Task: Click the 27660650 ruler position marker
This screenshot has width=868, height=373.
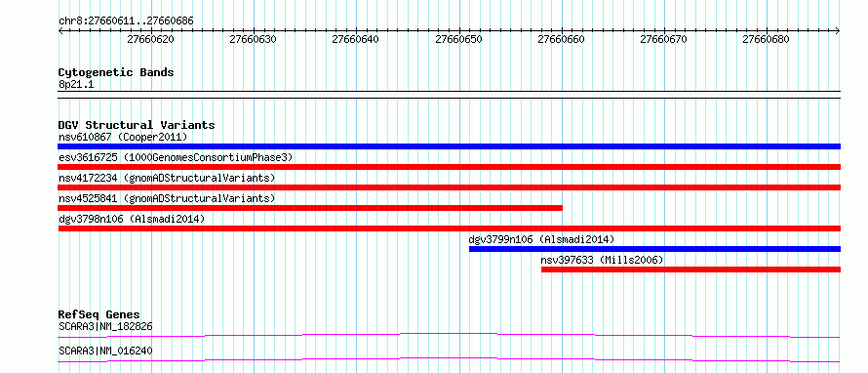Action: coord(459,39)
